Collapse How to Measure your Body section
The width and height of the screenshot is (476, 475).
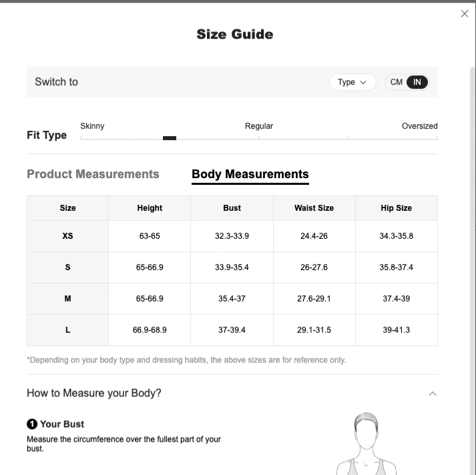433,394
